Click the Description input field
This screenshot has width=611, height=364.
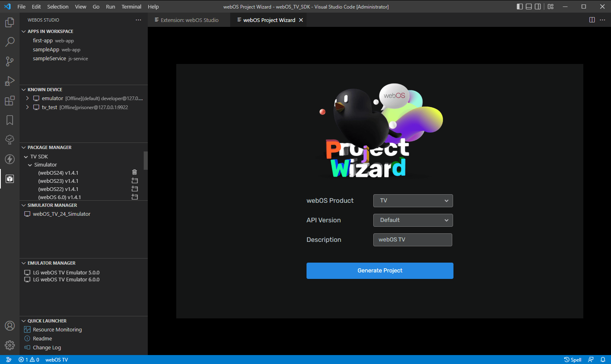(412, 240)
